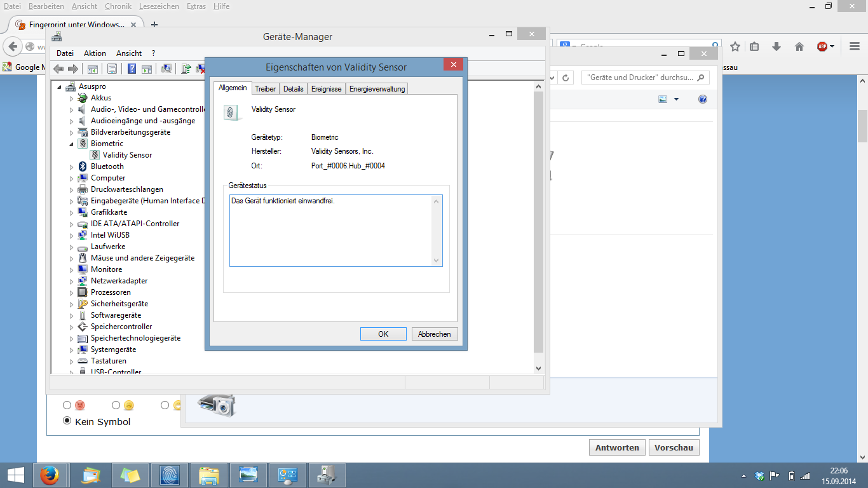Open Firefox Lesezeichen menu

(158, 6)
